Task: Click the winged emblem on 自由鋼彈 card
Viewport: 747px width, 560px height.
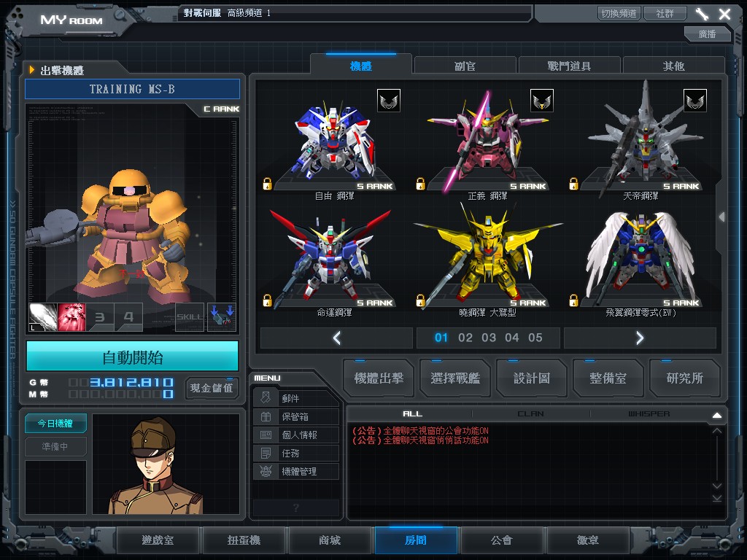Action: tap(389, 101)
